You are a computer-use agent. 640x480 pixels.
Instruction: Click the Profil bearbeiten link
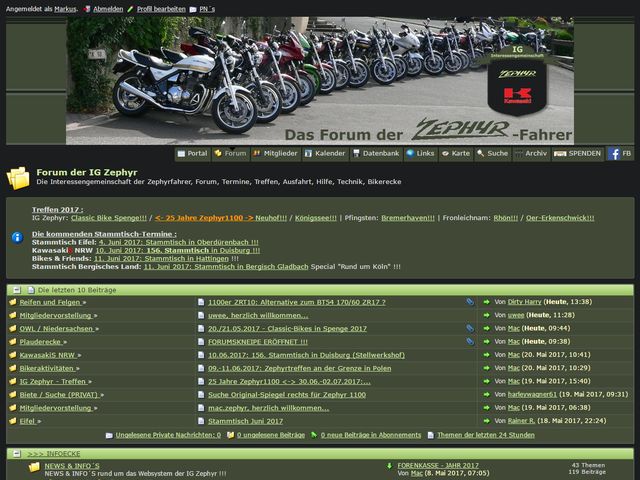[x=161, y=9]
